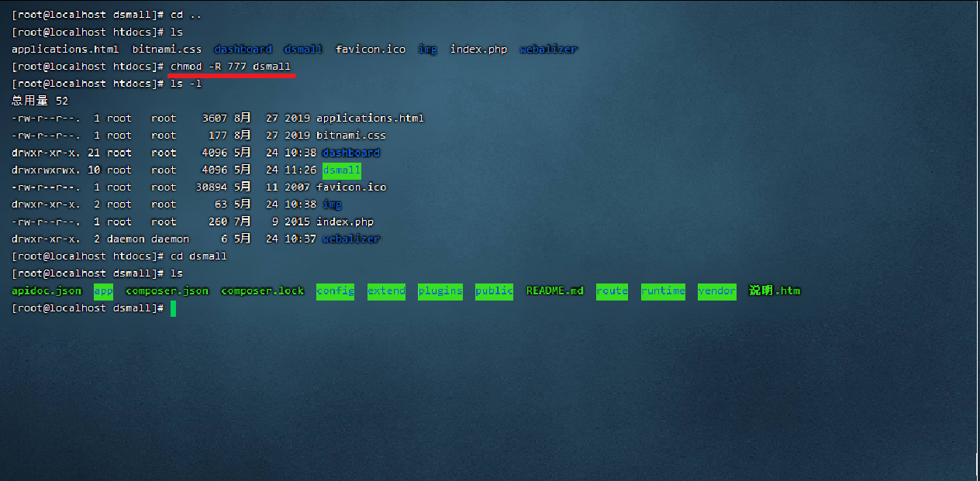
Task: Click applications.html in the first ls output line
Action: tap(65, 50)
